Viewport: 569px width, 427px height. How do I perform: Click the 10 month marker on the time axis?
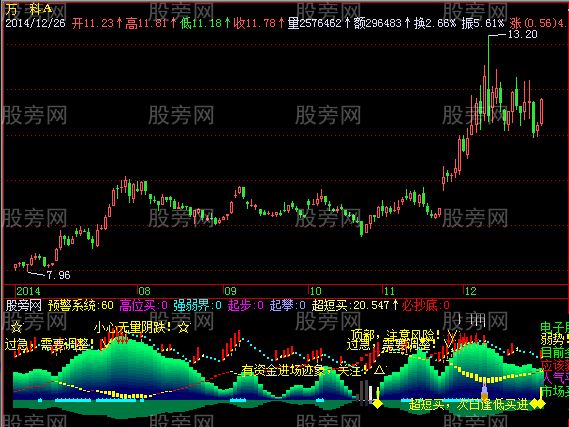[x=315, y=291]
